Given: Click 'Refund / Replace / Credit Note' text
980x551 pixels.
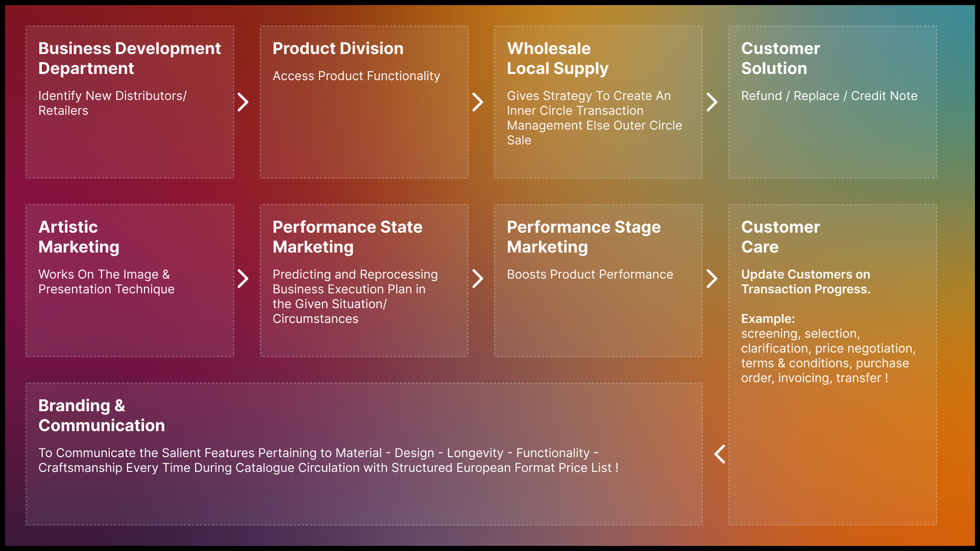Looking at the screenshot, I should tap(829, 96).
